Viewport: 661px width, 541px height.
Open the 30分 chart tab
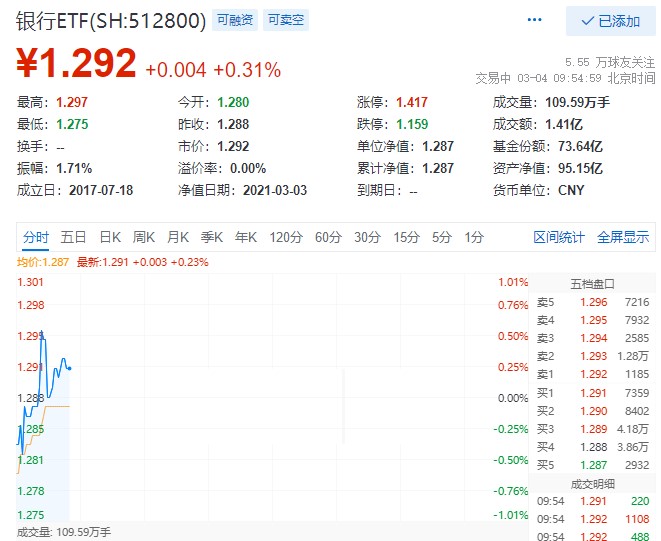coord(367,237)
